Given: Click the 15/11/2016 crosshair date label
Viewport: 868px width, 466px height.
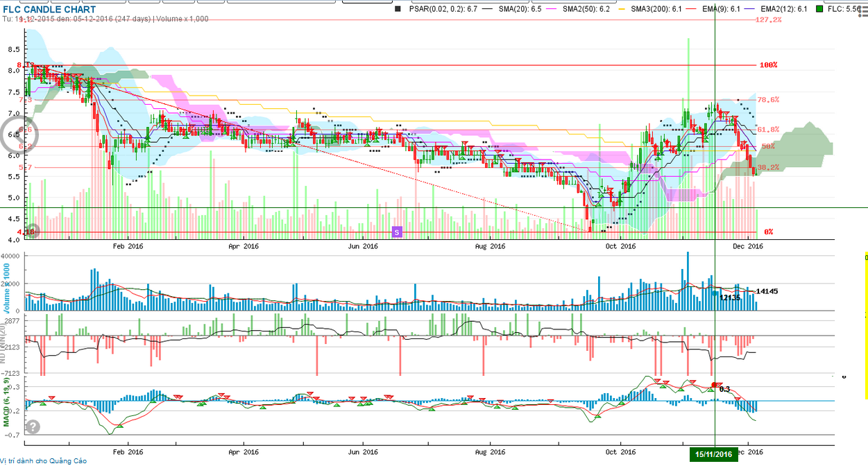Looking at the screenshot, I should click(715, 455).
